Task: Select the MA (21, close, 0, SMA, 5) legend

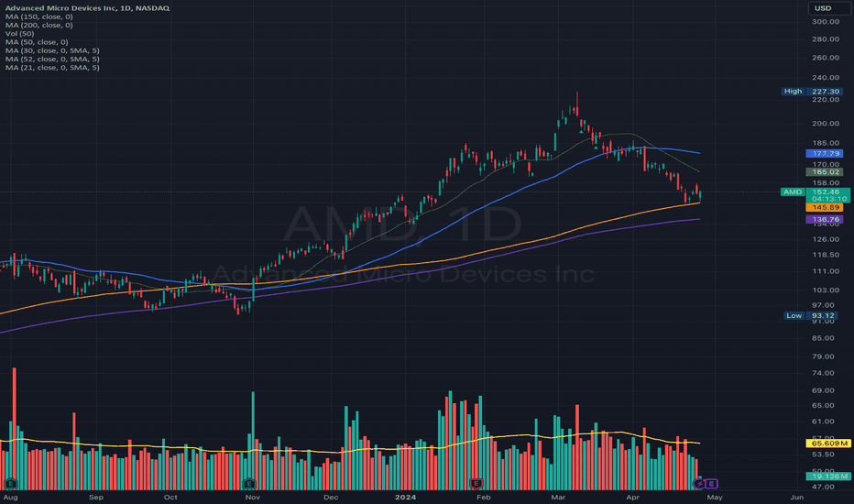Action: pyautogui.click(x=52, y=68)
